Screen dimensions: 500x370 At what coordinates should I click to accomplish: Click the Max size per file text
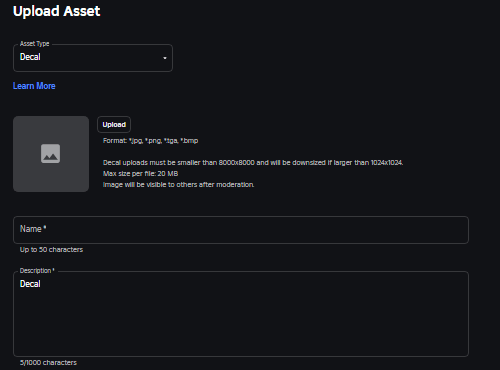(x=140, y=174)
